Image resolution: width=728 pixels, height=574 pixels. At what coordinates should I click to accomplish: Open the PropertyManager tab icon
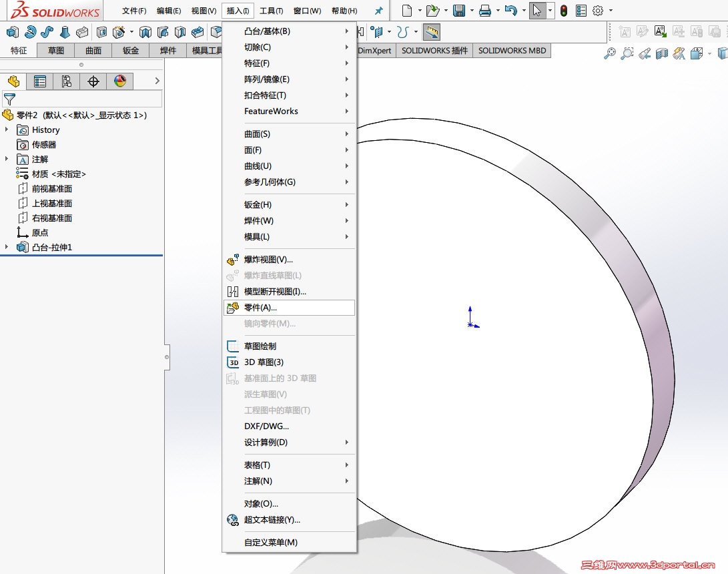click(x=40, y=81)
